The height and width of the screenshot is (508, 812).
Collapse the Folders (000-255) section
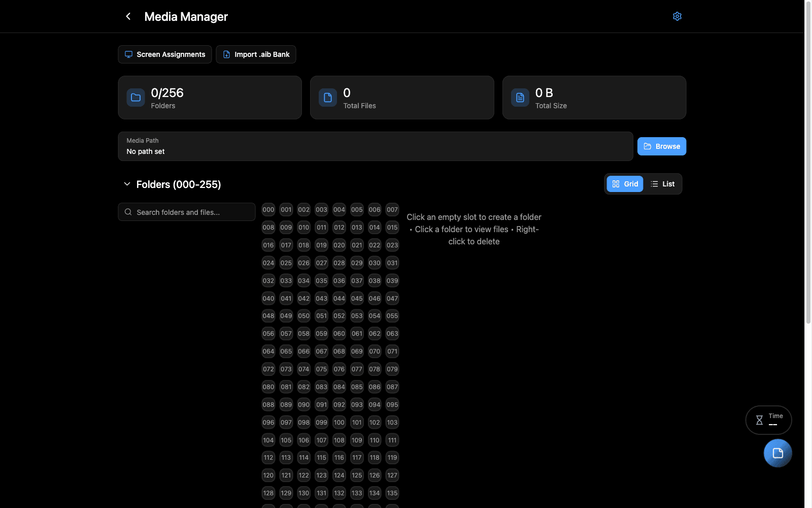(127, 184)
